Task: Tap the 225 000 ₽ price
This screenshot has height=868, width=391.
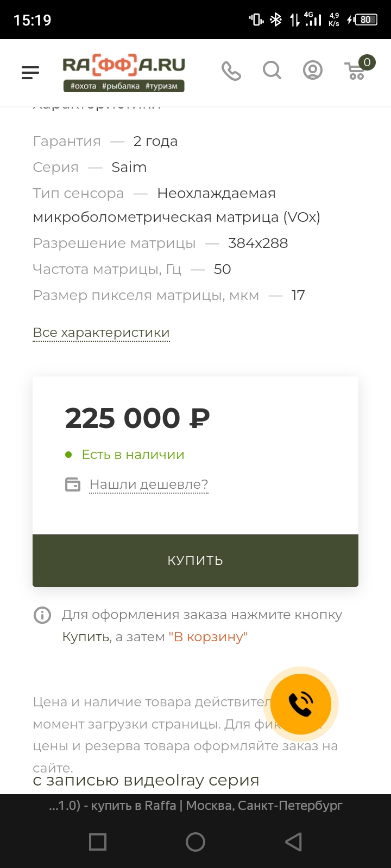Action: tap(137, 418)
